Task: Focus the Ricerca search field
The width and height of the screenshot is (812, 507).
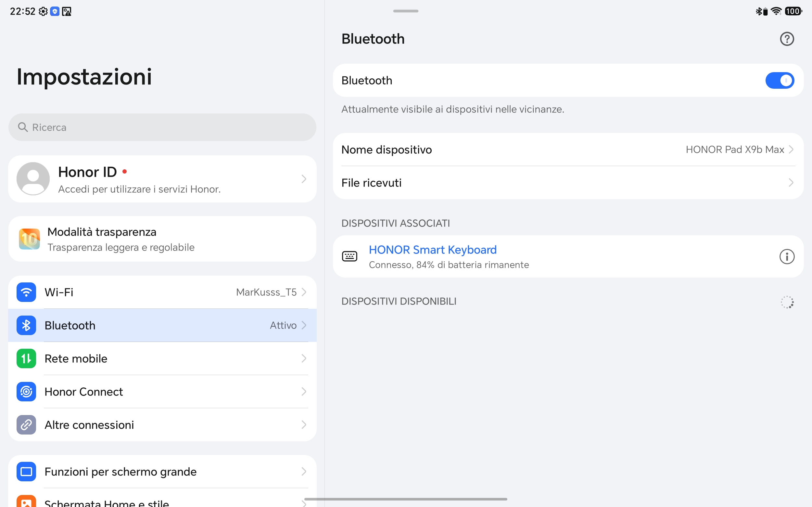Action: [x=162, y=127]
